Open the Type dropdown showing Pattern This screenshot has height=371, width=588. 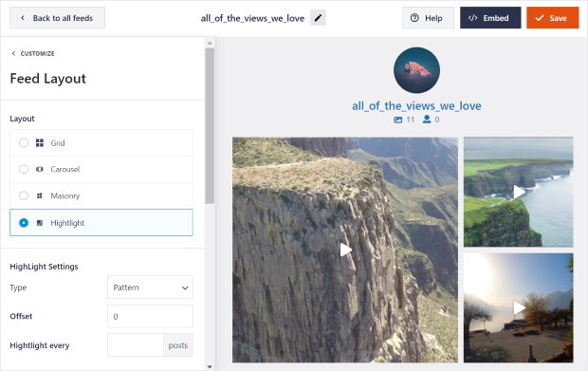tap(150, 288)
